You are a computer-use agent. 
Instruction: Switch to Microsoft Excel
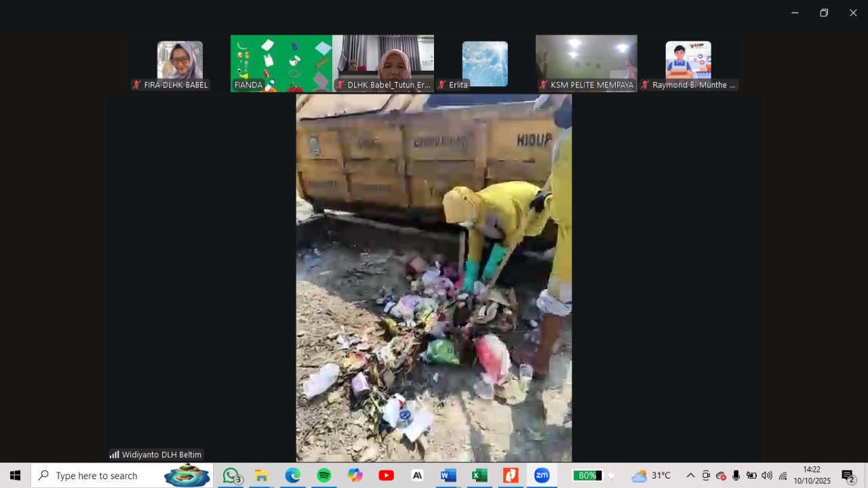tap(479, 476)
